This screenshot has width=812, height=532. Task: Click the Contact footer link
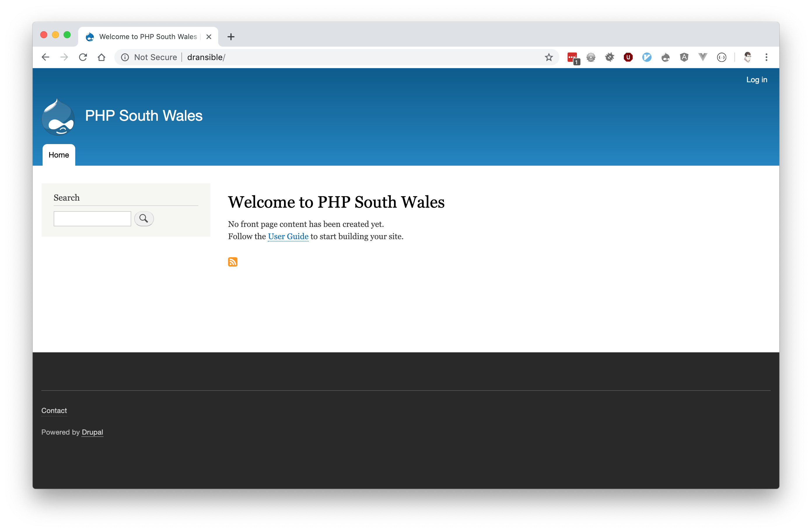[54, 410]
